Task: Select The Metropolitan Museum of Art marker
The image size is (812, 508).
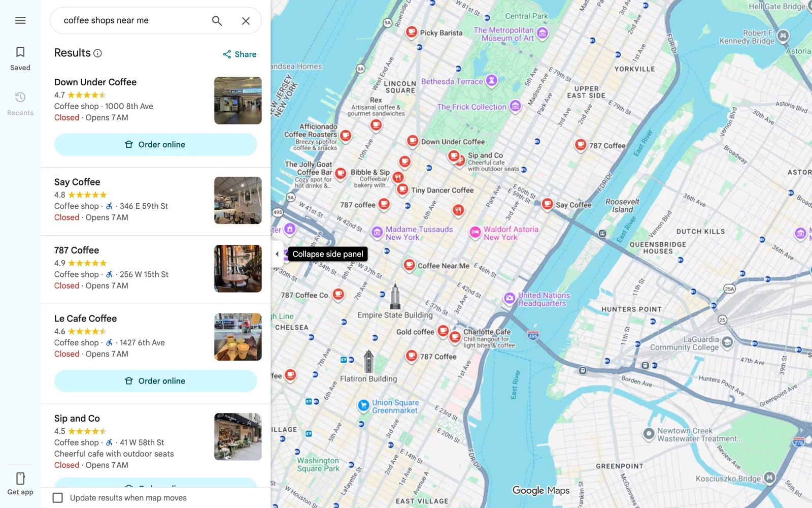Action: pos(543,34)
